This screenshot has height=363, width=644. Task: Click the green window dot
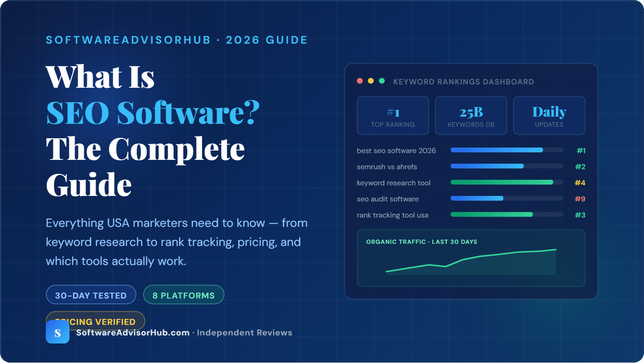[x=382, y=81]
